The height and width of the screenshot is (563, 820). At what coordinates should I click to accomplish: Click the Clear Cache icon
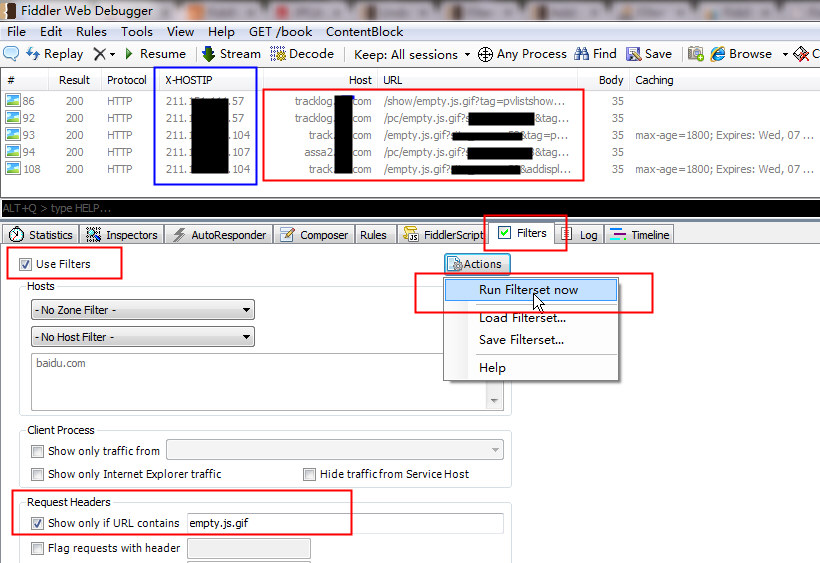tap(801, 54)
